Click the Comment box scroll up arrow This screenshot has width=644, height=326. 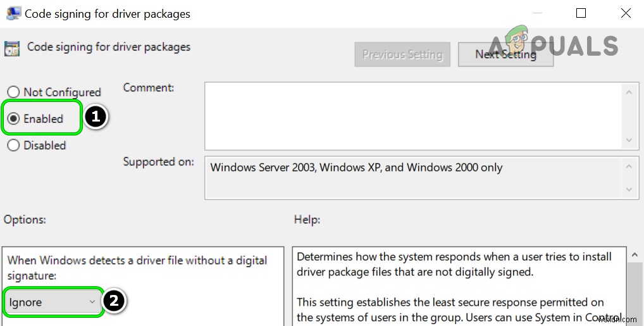click(x=629, y=92)
